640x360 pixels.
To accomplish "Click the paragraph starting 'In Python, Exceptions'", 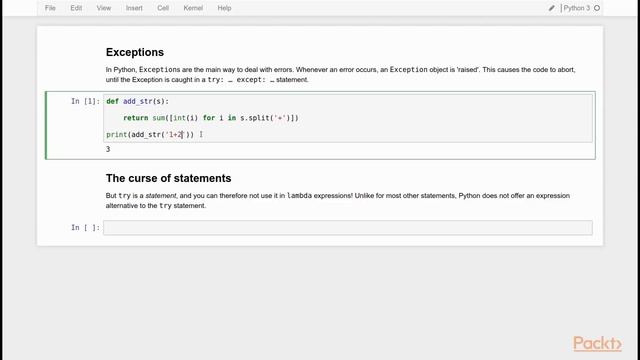I will [340, 75].
